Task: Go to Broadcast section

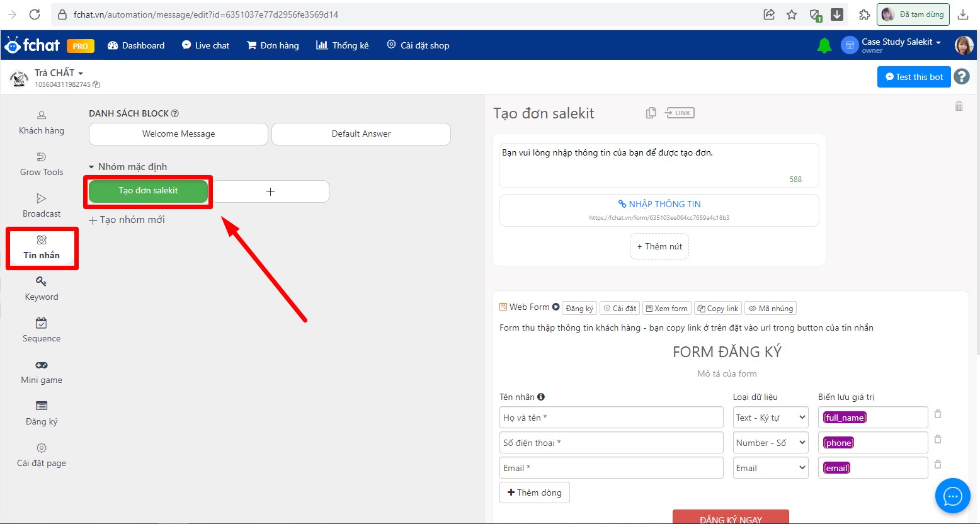Action: (x=42, y=206)
